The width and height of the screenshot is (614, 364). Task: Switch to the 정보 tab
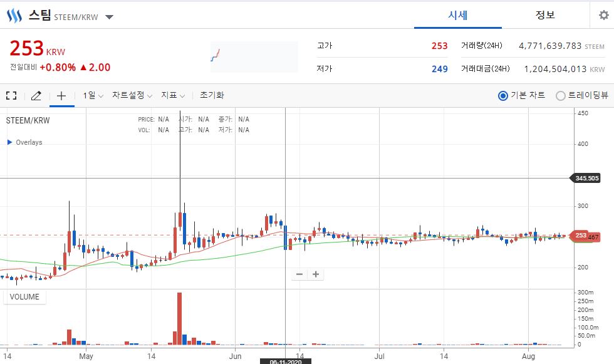click(545, 15)
